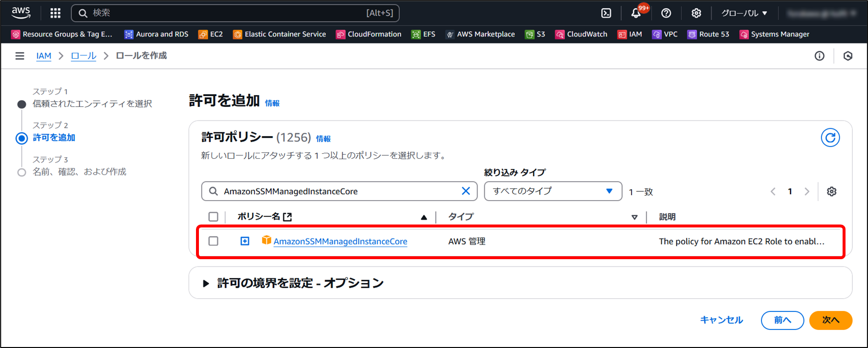
Task: Open the notifications bell
Action: tap(636, 13)
